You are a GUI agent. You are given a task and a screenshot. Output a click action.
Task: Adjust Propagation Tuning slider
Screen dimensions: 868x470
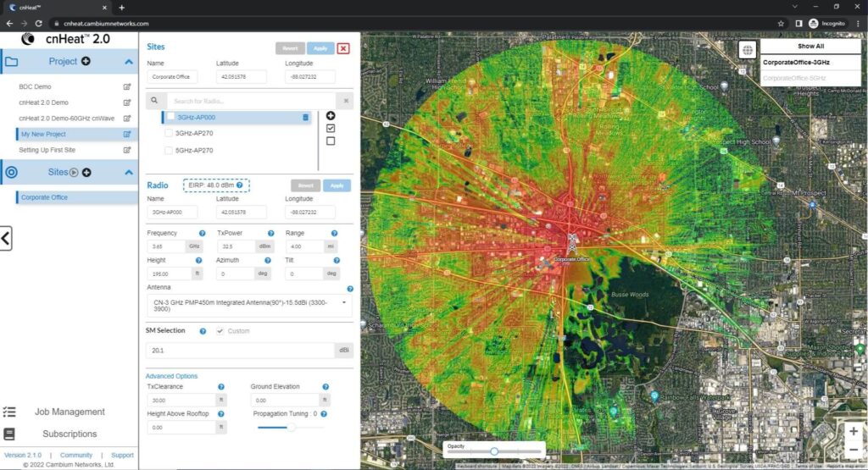coord(292,428)
